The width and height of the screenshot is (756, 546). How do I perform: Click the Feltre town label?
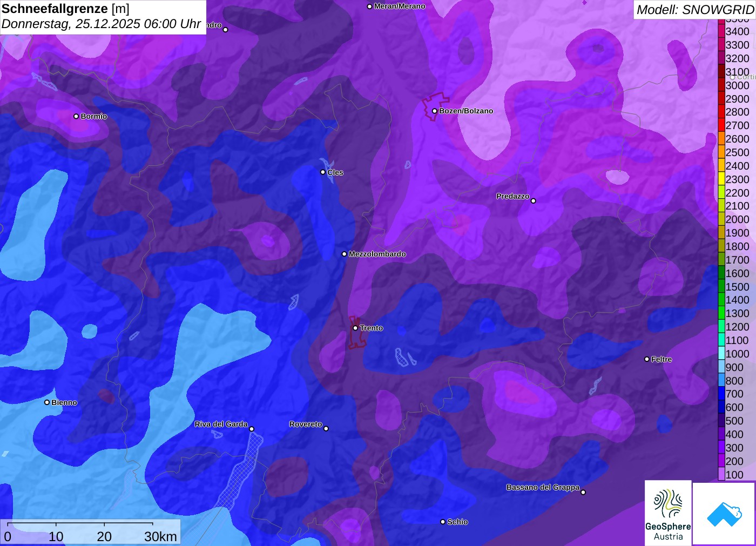(661, 359)
